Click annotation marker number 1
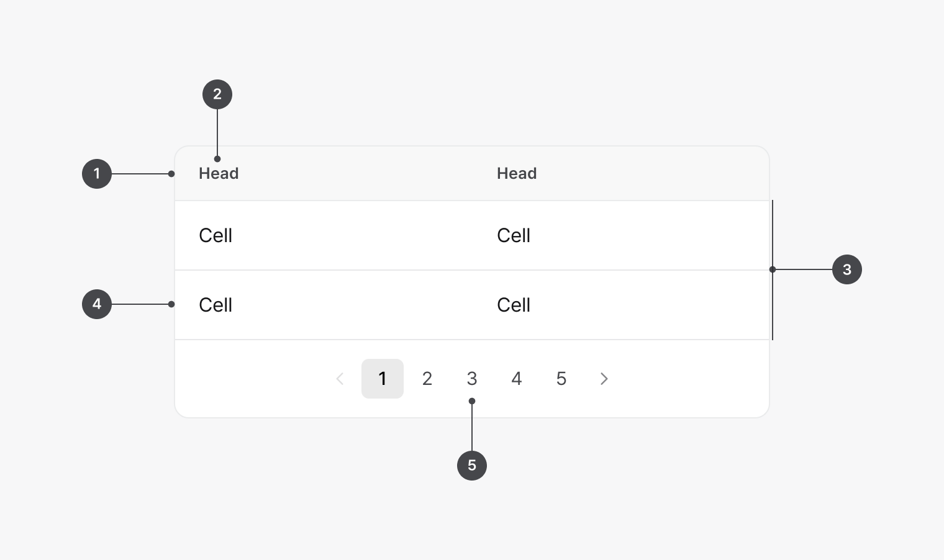 (x=97, y=174)
